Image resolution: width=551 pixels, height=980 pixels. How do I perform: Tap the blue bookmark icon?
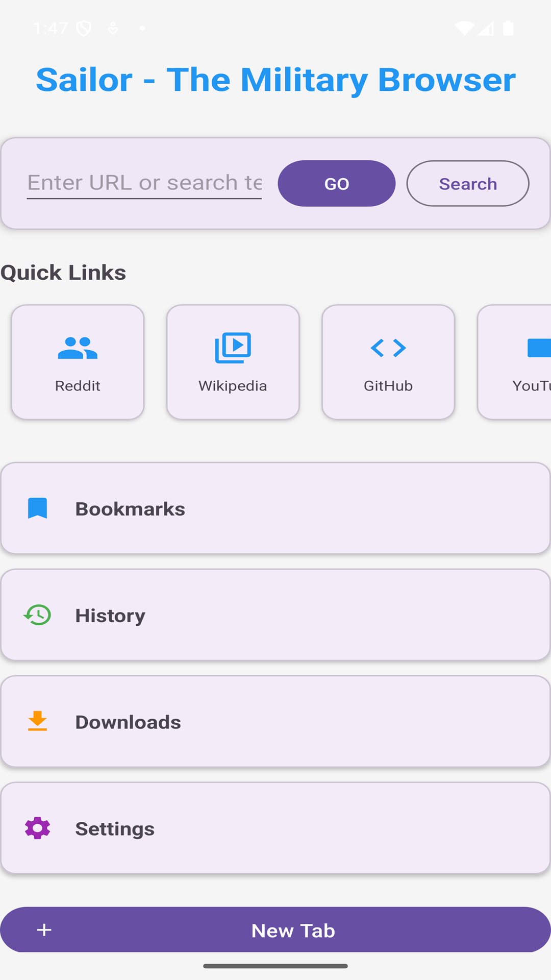[x=37, y=508]
